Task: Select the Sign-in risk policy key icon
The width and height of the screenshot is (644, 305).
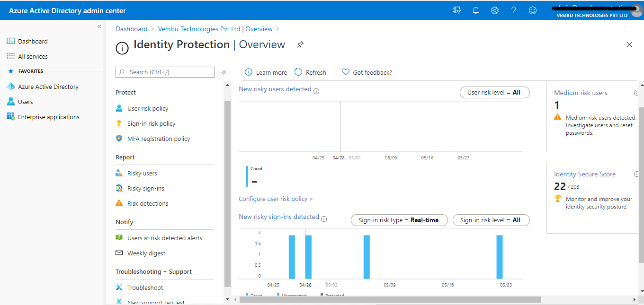Action: [x=119, y=123]
